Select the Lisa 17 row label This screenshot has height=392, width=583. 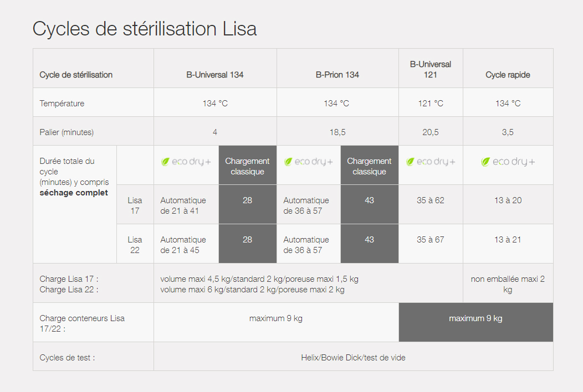135,205
